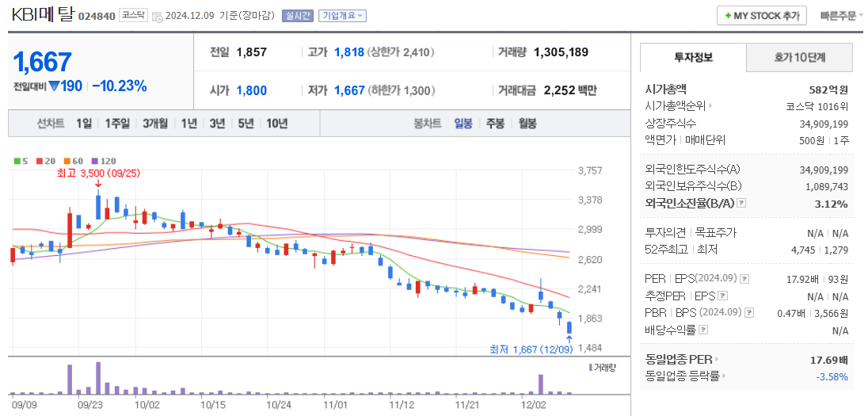Click the 외국인소진율 value 3.12%

click(832, 204)
